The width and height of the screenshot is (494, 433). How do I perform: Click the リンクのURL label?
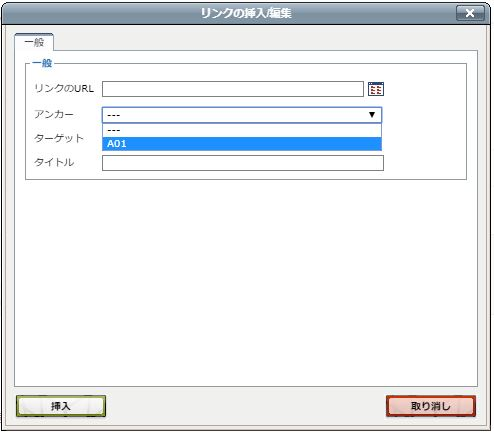[64, 88]
